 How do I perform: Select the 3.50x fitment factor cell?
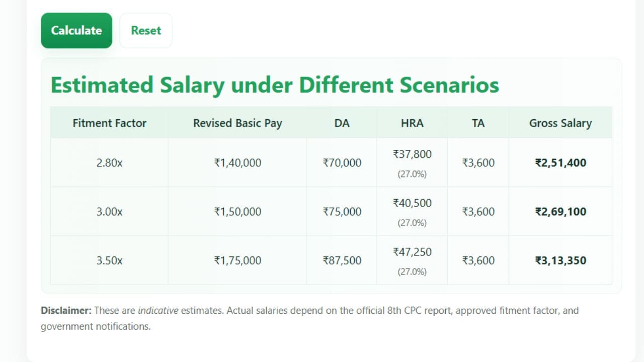[x=109, y=260]
